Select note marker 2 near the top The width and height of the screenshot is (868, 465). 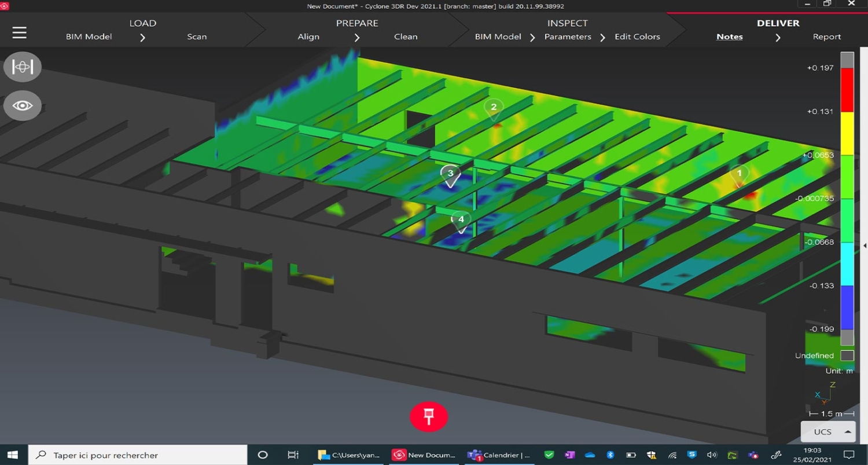click(494, 108)
